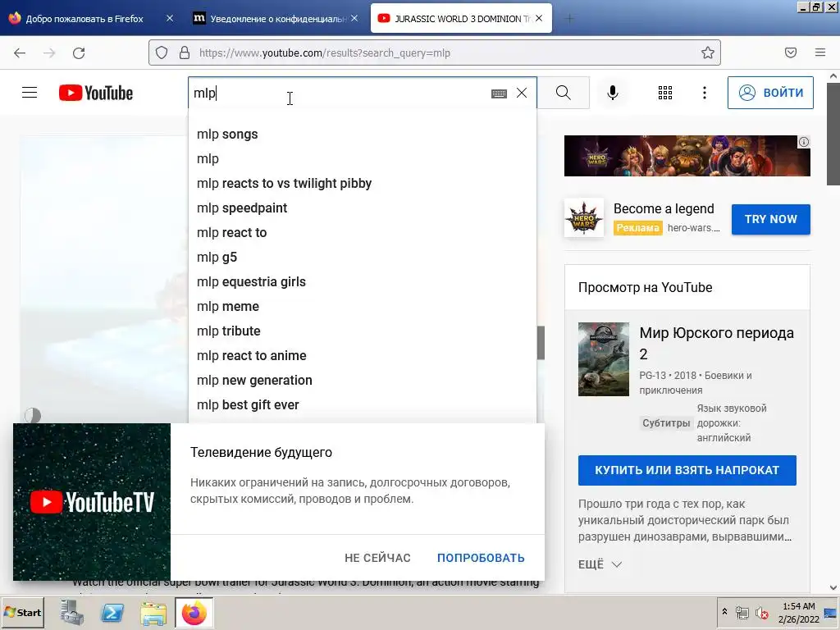The width and height of the screenshot is (840, 630).
Task: Close the JURASSIC WORLD tab
Action: (x=539, y=18)
